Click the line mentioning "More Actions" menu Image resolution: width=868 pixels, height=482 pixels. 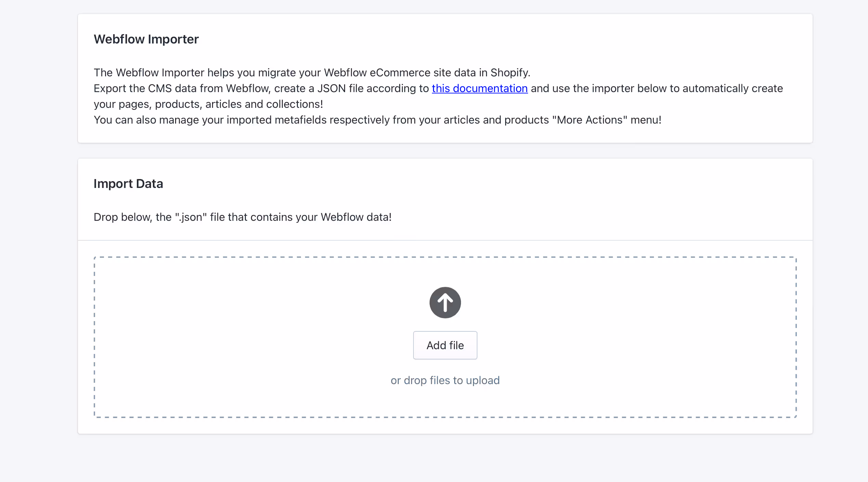(x=378, y=120)
